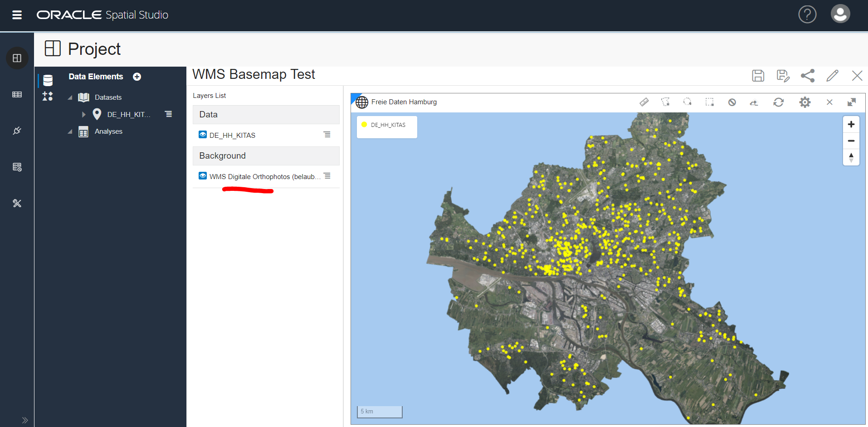Select the circle selection tool on map
Screen dimensions: 868x427
(x=688, y=102)
